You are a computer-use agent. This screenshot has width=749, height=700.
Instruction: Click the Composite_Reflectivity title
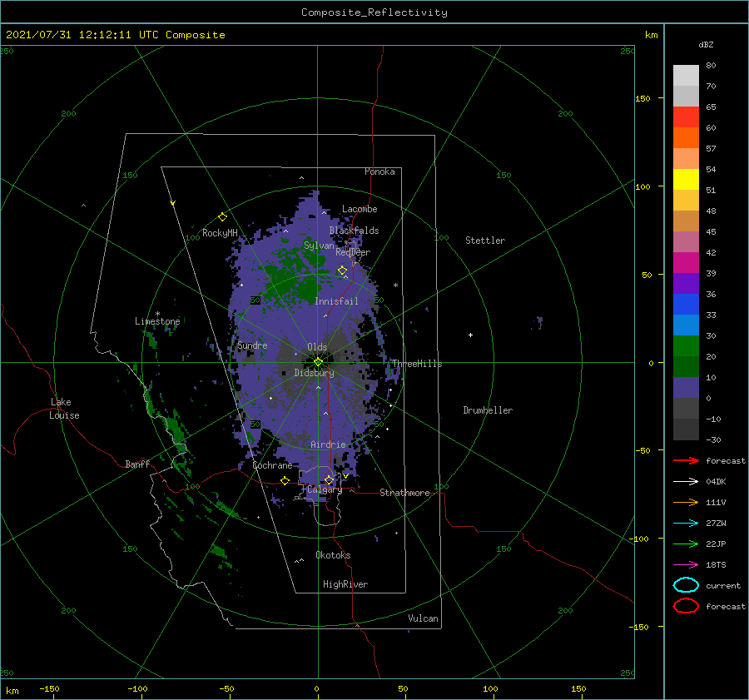pos(374,12)
